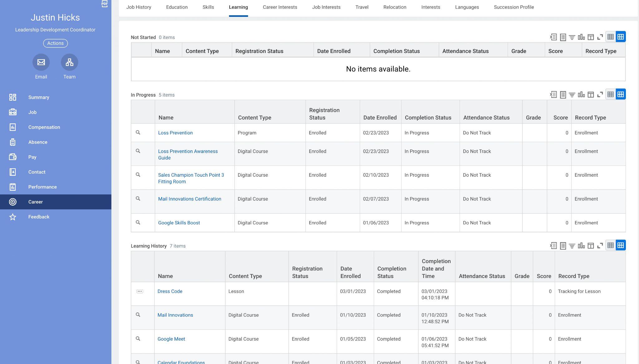This screenshot has width=639, height=364.
Task: Open column selector for Not Started table
Action: click(x=591, y=37)
